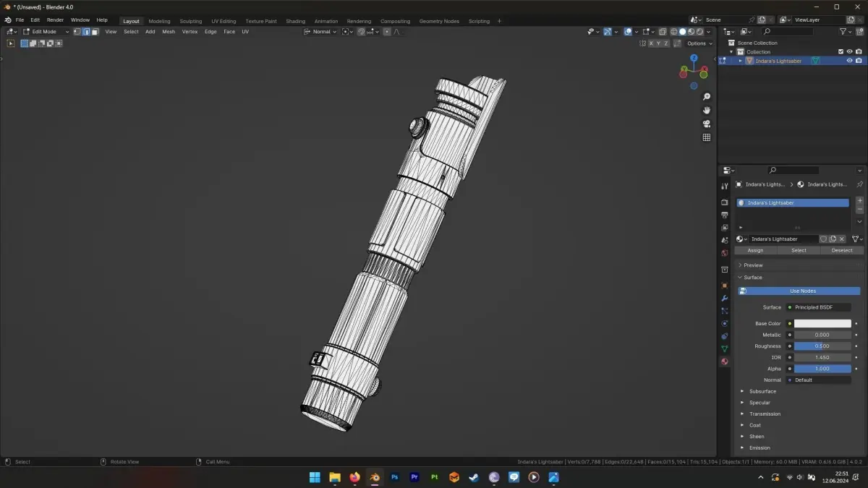The height and width of the screenshot is (488, 868).
Task: Toggle snapping magnet button
Action: click(361, 32)
